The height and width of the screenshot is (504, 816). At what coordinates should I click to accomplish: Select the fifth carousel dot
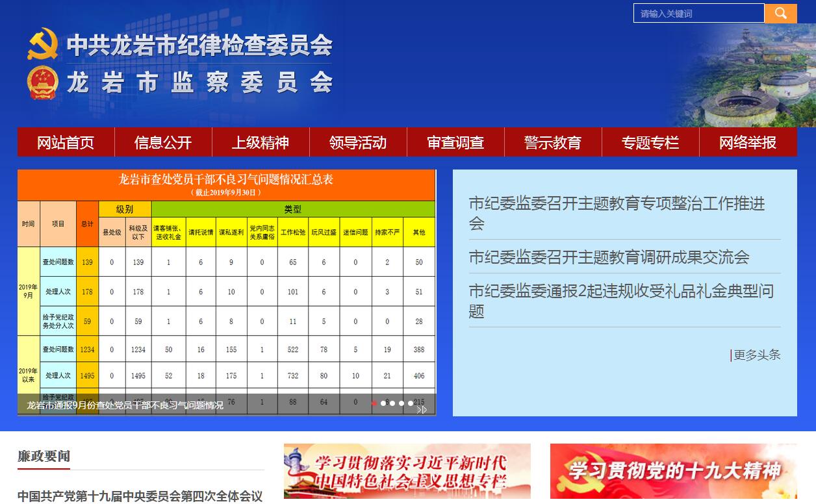click(x=411, y=403)
